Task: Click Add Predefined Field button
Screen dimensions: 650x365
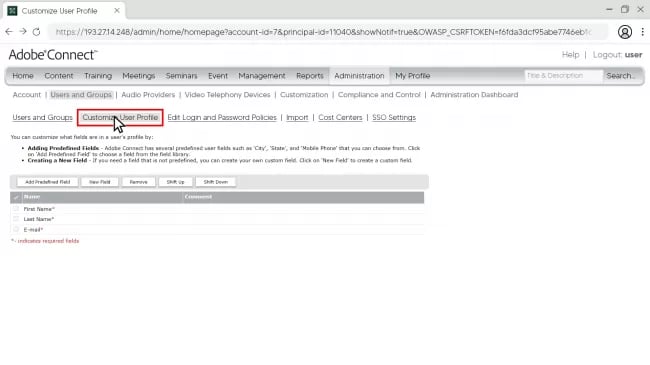Action: tap(47, 182)
